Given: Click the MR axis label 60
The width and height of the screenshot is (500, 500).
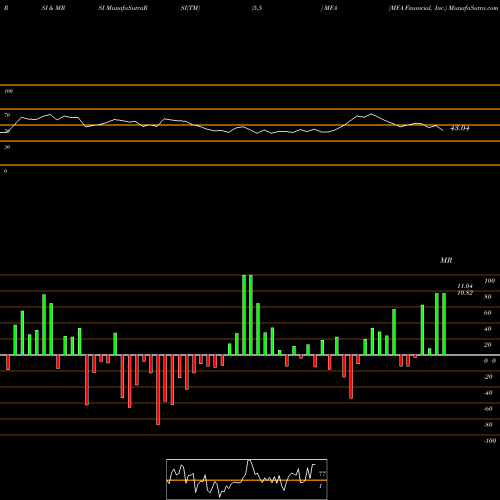Looking at the screenshot, I should tap(488, 313).
